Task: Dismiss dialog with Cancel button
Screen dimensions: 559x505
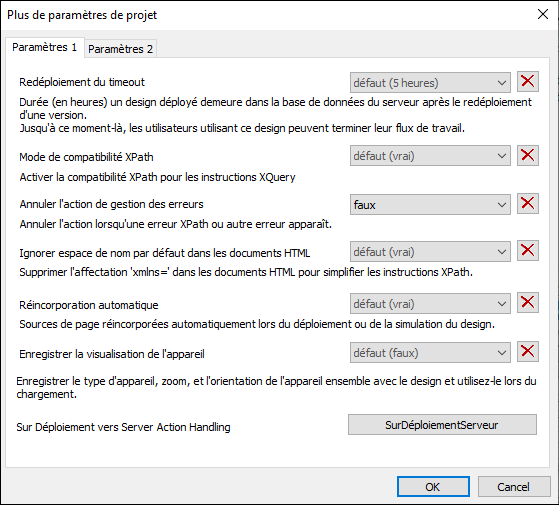Action: coord(514,487)
